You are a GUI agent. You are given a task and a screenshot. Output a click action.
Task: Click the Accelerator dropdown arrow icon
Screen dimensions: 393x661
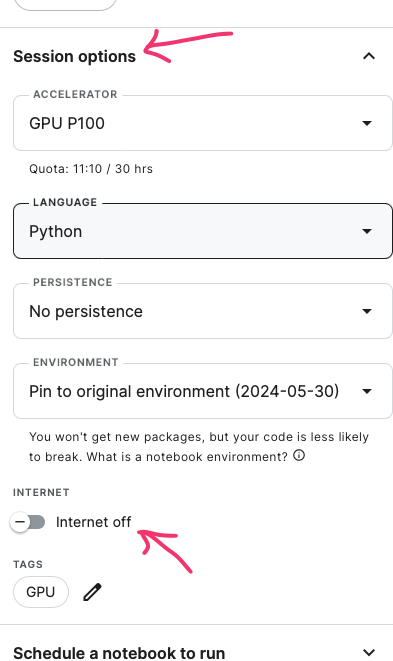pos(367,123)
